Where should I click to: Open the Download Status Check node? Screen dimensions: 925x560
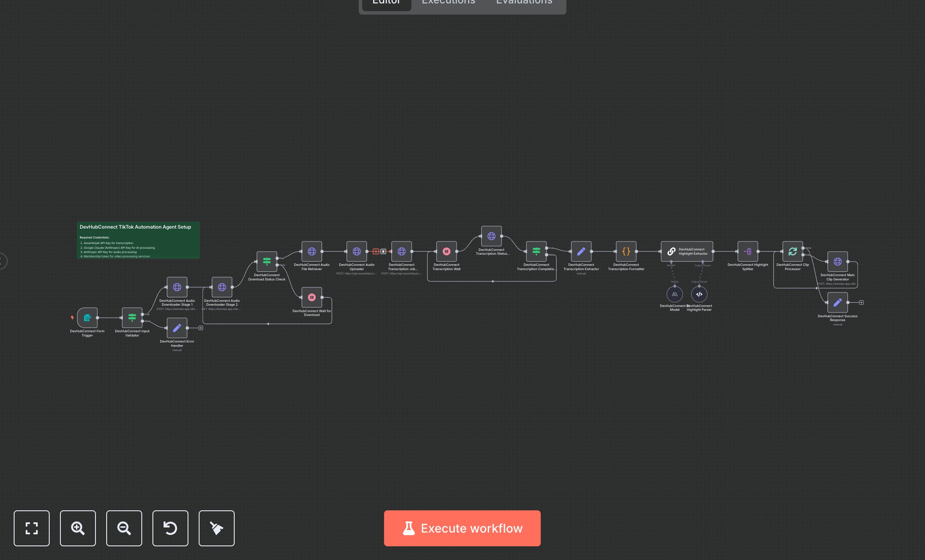[x=267, y=261]
